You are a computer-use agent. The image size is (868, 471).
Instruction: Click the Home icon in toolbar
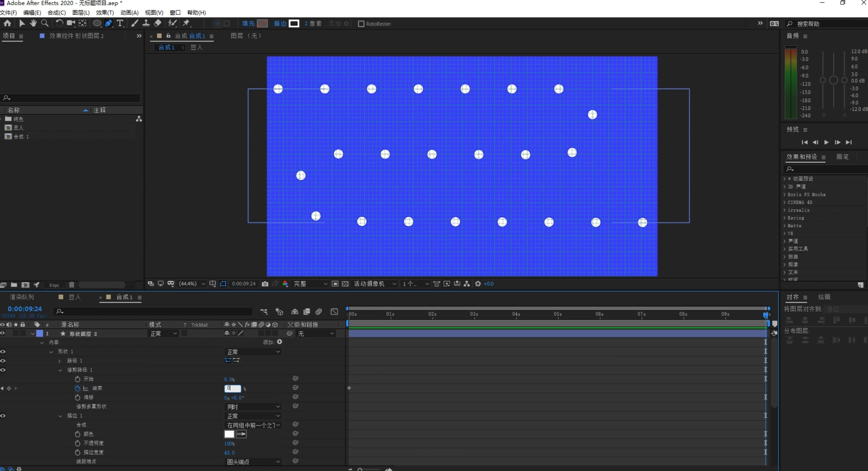coord(7,23)
